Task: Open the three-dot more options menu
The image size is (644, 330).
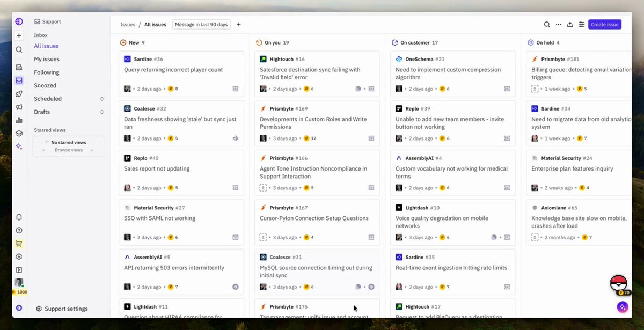Action: [558, 24]
